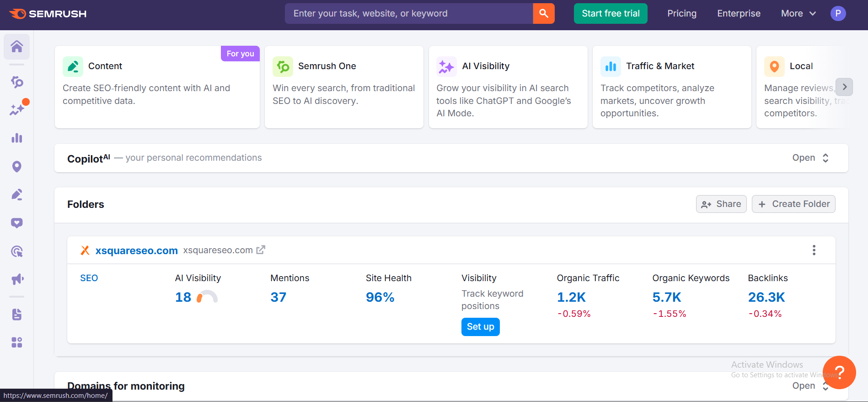Click the Local card pin icon
Viewport: 868px width, 402px height.
point(774,66)
